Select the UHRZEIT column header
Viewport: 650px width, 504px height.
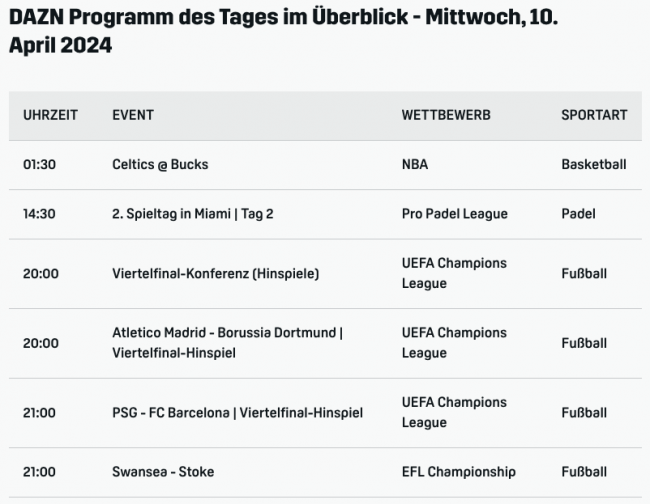(50, 115)
